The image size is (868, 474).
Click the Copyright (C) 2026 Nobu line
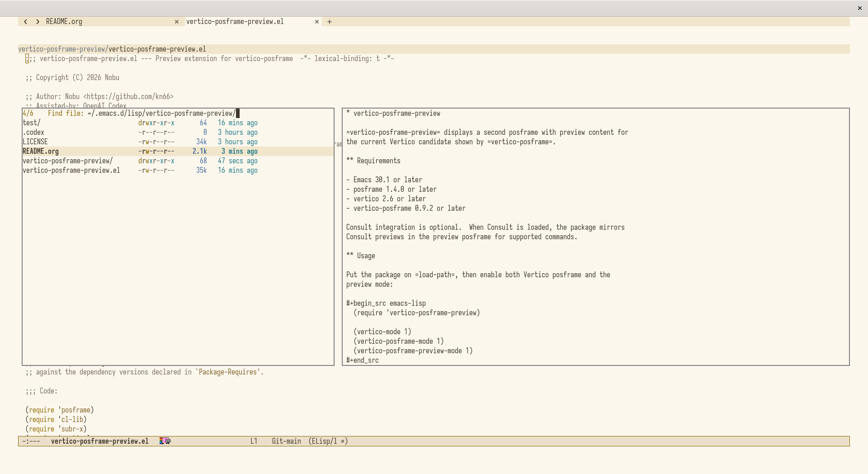pos(72,78)
